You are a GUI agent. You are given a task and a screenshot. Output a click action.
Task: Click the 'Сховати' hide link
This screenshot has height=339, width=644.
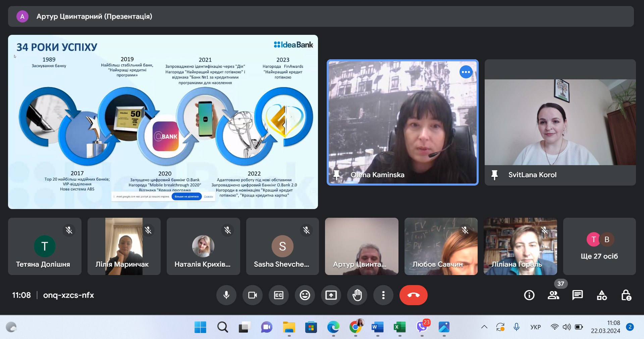208,197
